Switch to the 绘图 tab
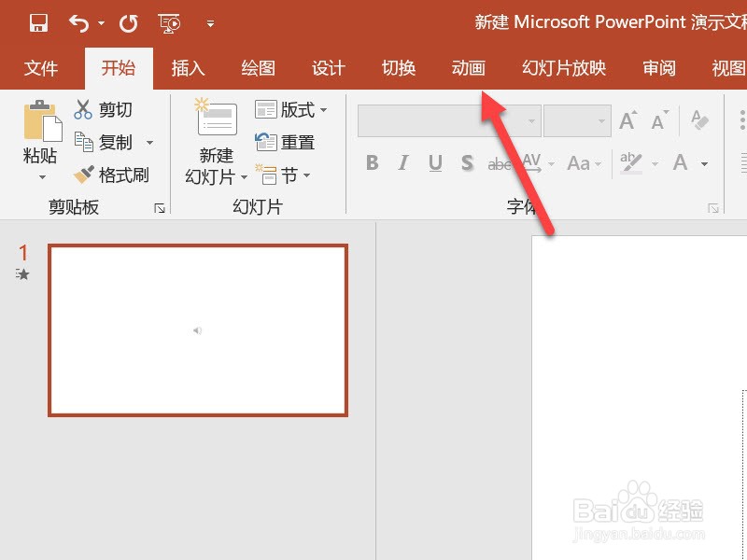 259,68
